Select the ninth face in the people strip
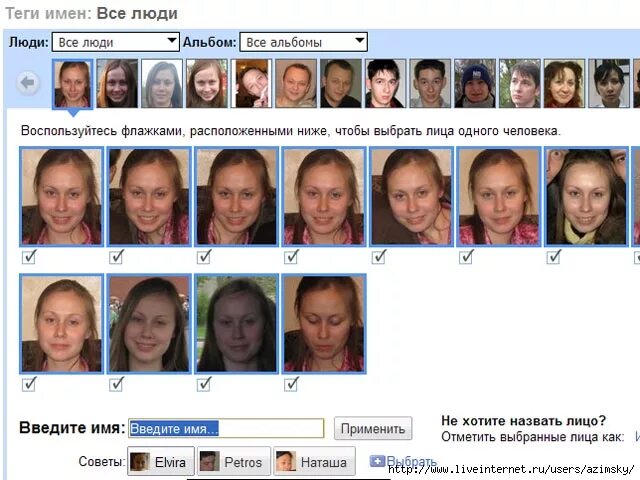This screenshot has height=480, width=640. 430,84
